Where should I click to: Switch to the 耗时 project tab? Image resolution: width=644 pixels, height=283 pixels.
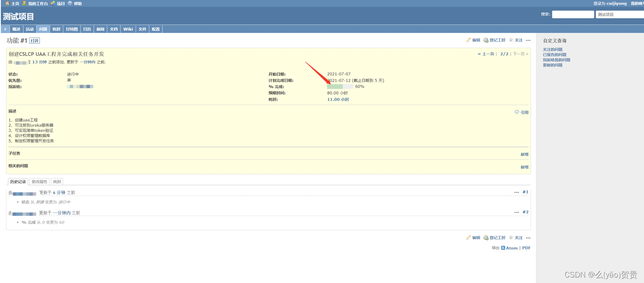(56, 29)
